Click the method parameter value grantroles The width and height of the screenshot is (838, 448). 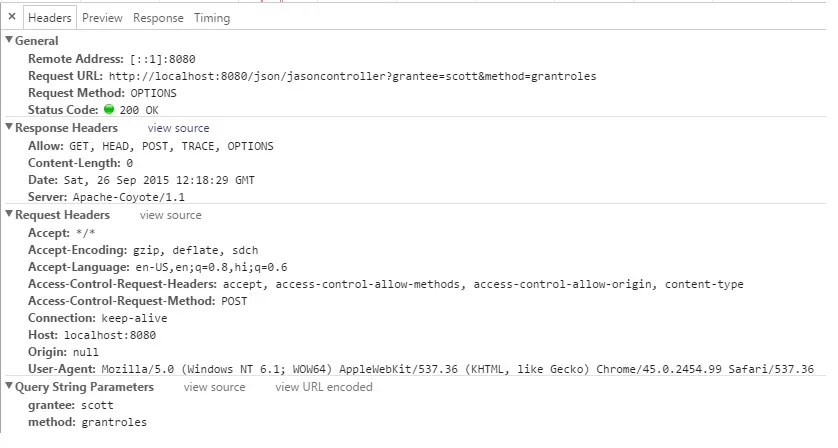tap(114, 422)
